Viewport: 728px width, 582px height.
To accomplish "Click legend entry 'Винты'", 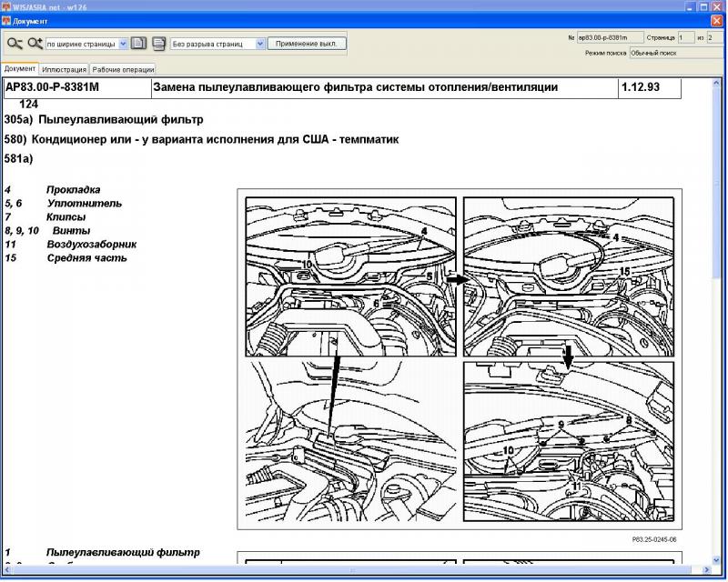I will [x=71, y=231].
